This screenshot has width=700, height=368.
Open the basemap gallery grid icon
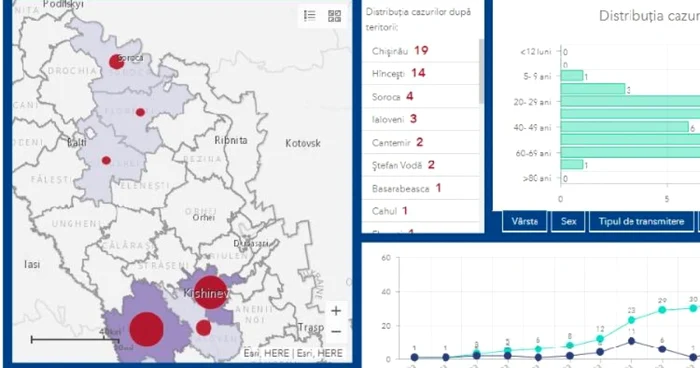click(334, 16)
